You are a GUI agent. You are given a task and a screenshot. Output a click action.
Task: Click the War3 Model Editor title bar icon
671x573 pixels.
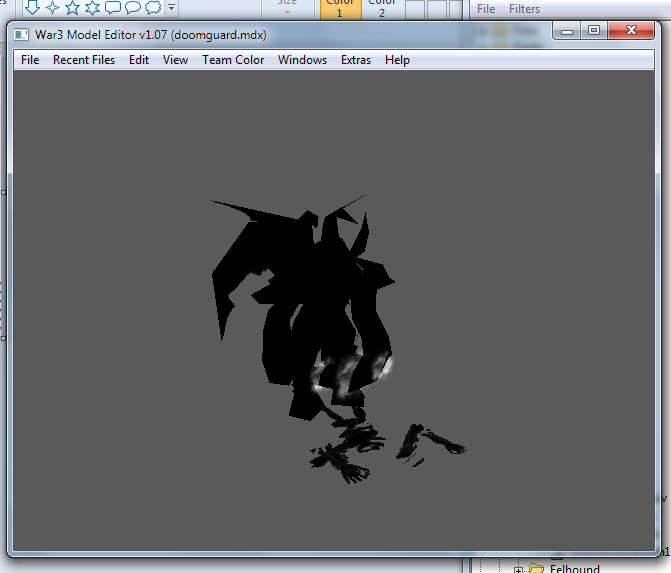click(x=21, y=35)
